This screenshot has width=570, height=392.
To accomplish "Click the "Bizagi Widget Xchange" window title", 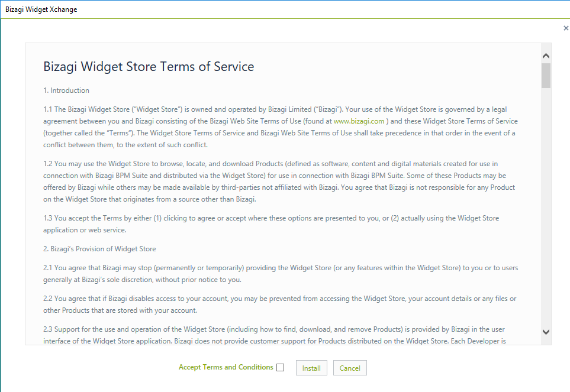I will point(41,9).
